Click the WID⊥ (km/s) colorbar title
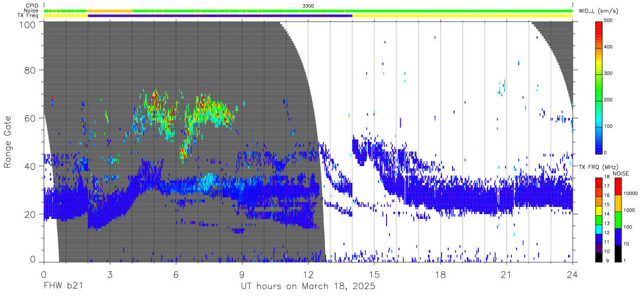Screen dimensions: 644x297 (x=599, y=10)
